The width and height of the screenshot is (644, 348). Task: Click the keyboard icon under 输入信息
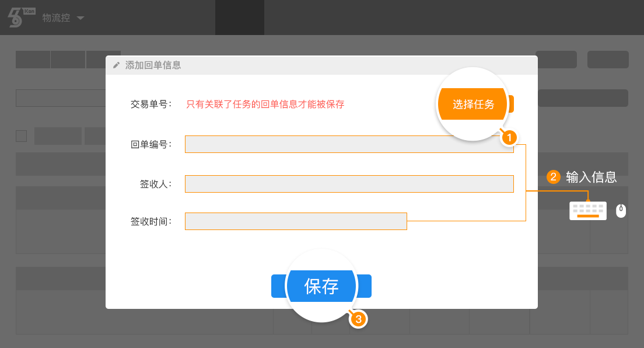(x=588, y=211)
